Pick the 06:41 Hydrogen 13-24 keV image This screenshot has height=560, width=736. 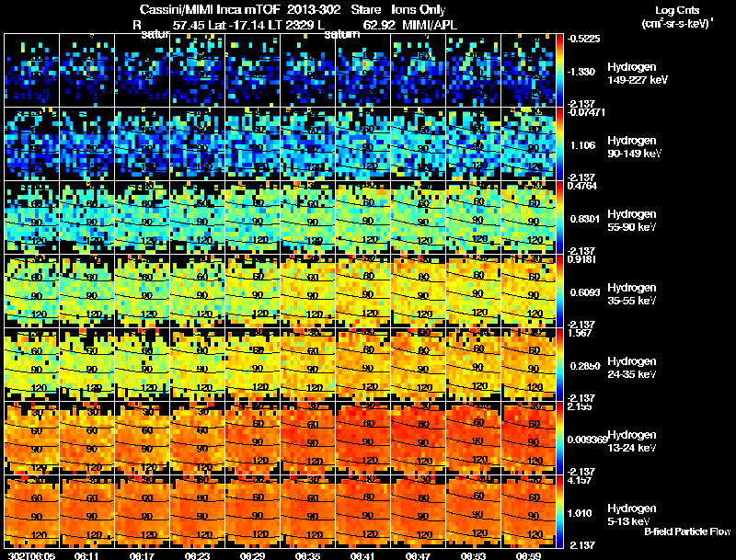click(x=363, y=438)
